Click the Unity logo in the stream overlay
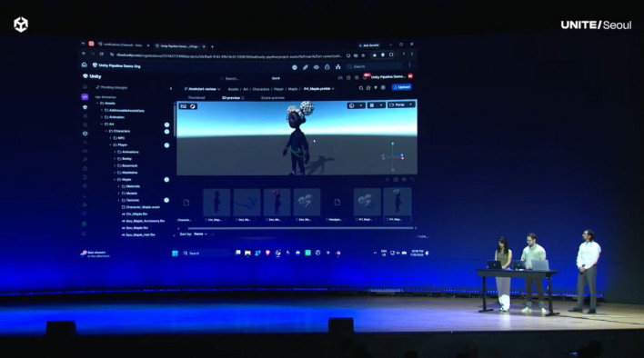 point(21,25)
